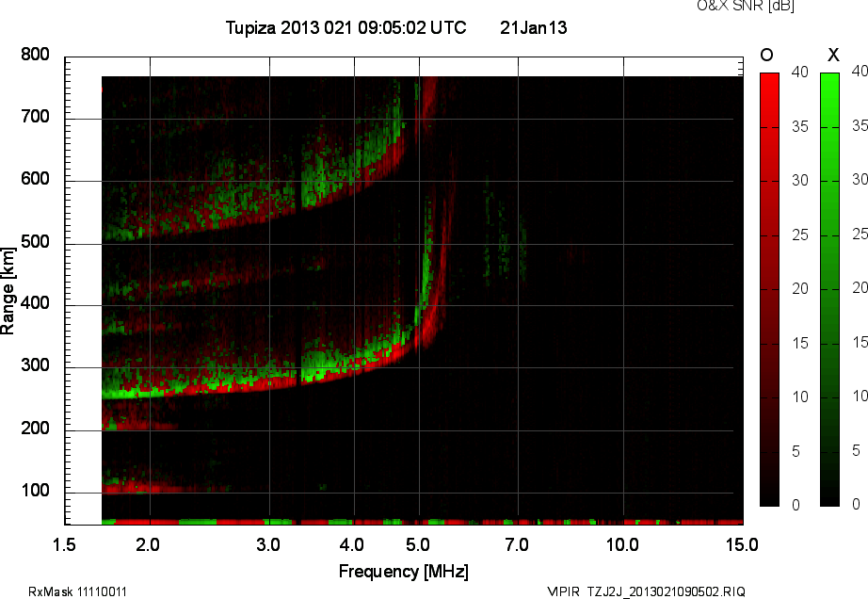Click the 10.0 MHz frequency tick label
Viewport: 868px width, 599px height.
(622, 544)
